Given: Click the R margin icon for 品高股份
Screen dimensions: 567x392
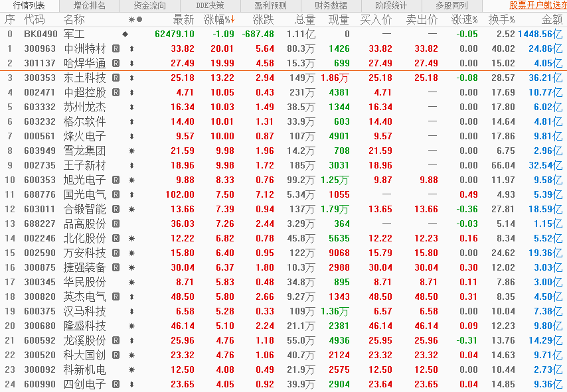Looking at the screenshot, I should pyautogui.click(x=116, y=224).
